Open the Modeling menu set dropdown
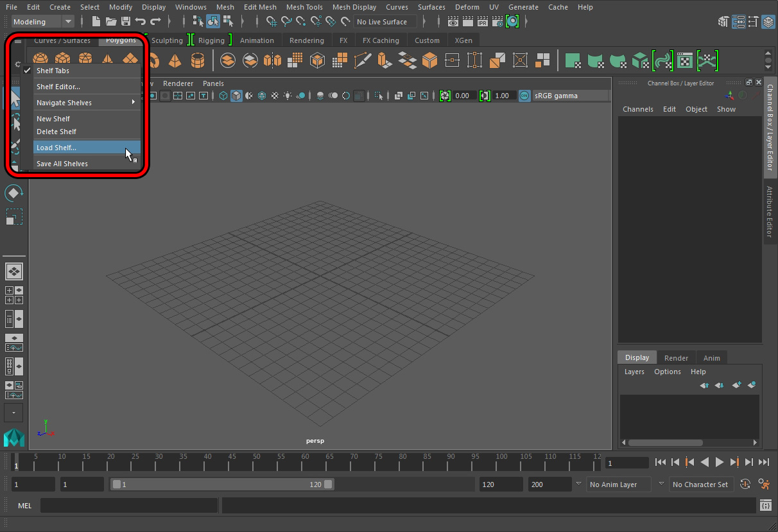Screen dimensions: 778x532 pyautogui.click(x=43, y=22)
